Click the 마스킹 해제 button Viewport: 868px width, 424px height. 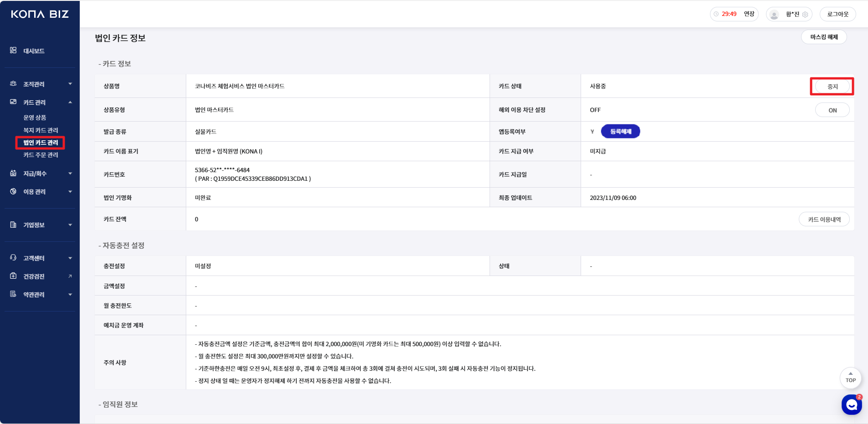[823, 37]
